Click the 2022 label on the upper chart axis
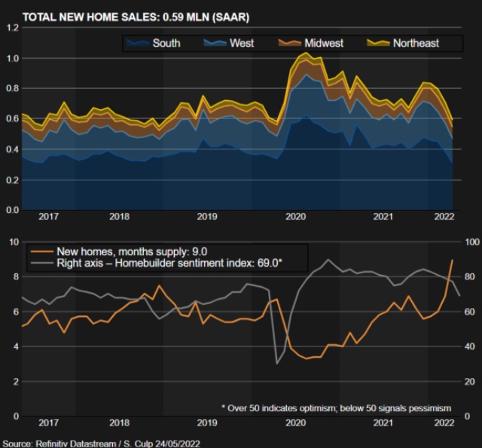This screenshot has width=482, height=448. pyautogui.click(x=443, y=216)
